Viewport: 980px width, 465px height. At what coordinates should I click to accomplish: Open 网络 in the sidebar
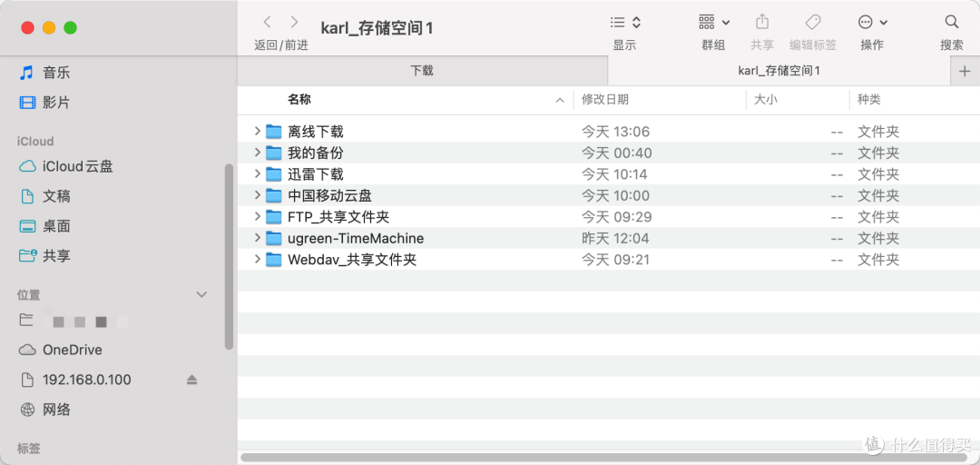pyautogui.click(x=56, y=410)
